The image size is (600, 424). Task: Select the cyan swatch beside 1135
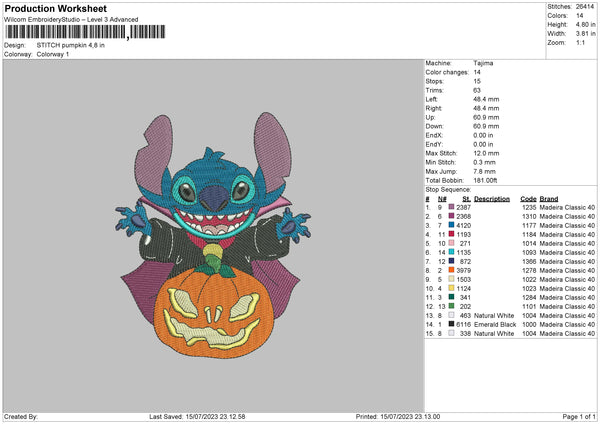click(451, 252)
